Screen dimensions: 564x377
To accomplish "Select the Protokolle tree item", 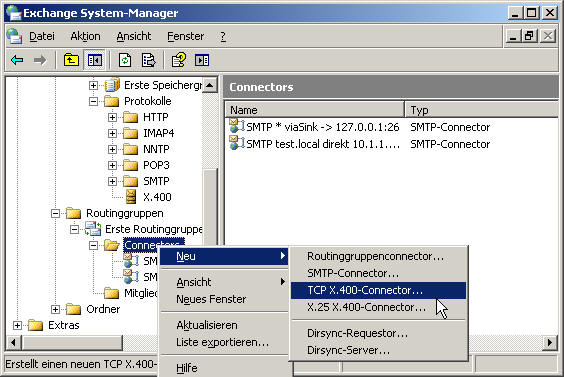I will point(147,101).
